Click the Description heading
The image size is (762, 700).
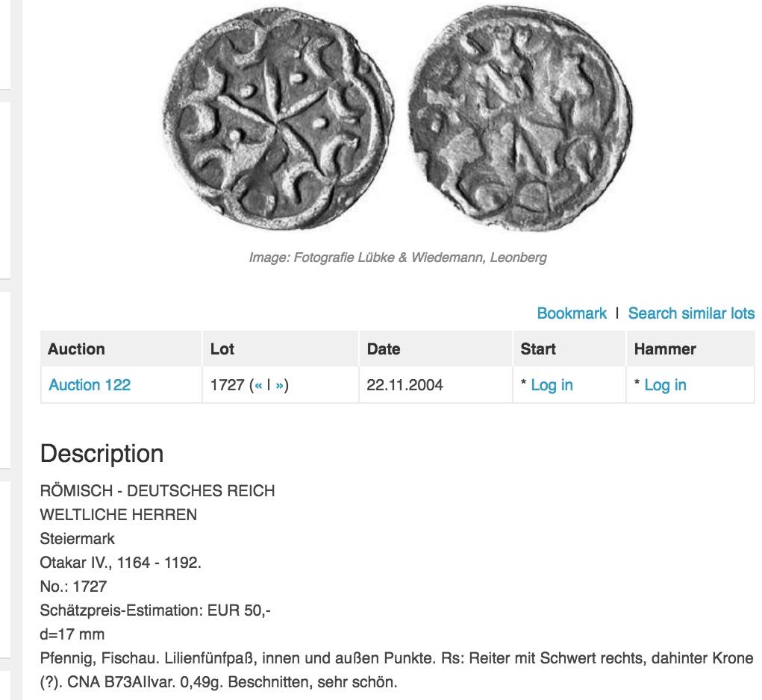click(102, 454)
